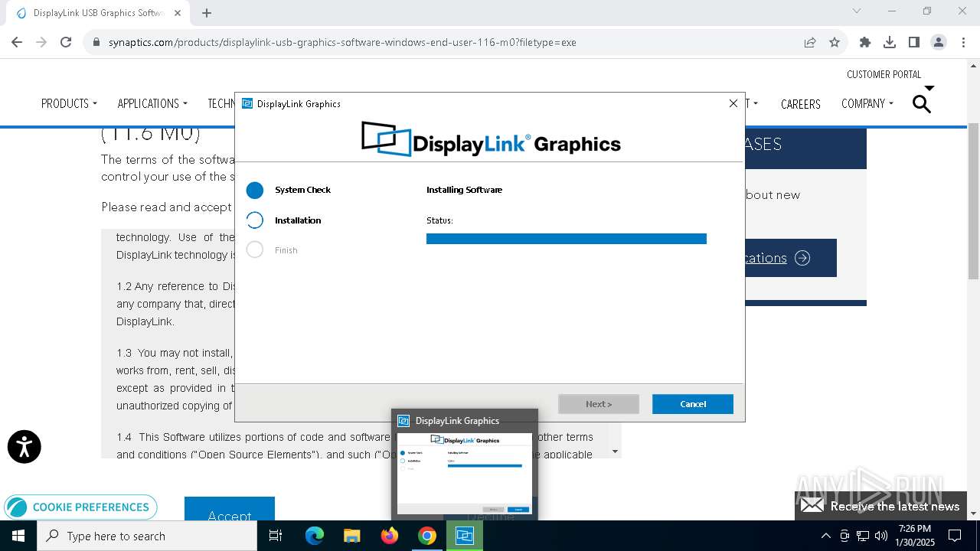The width and height of the screenshot is (980, 551).
Task: Open the CUSTOMER PORTAL link
Action: pos(884,74)
